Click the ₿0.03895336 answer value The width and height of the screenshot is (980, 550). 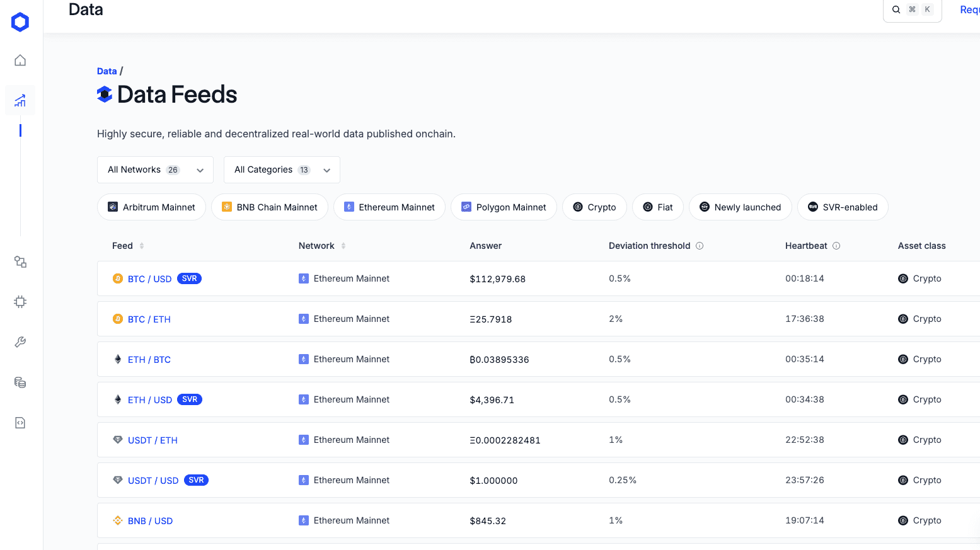499,360
